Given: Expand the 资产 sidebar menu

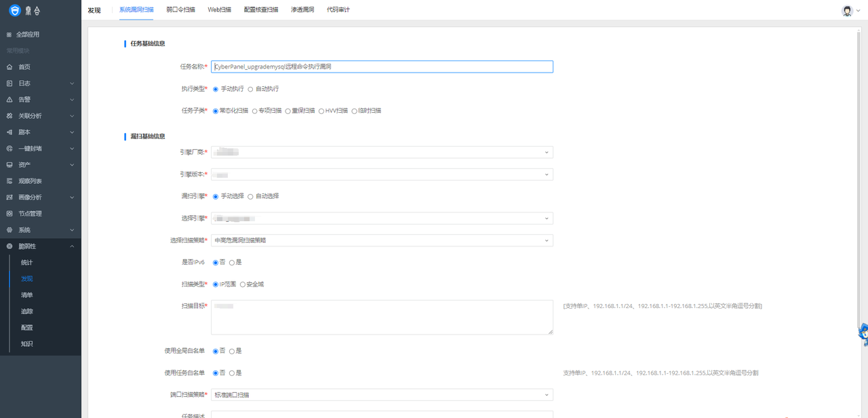Looking at the screenshot, I should tap(41, 165).
